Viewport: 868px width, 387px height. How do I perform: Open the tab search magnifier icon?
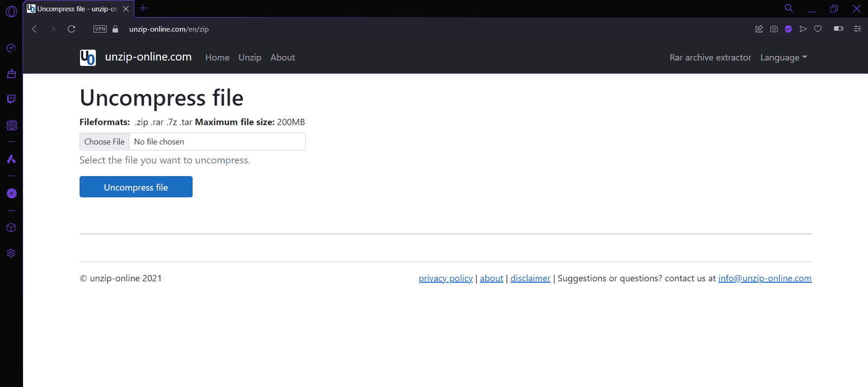point(789,8)
